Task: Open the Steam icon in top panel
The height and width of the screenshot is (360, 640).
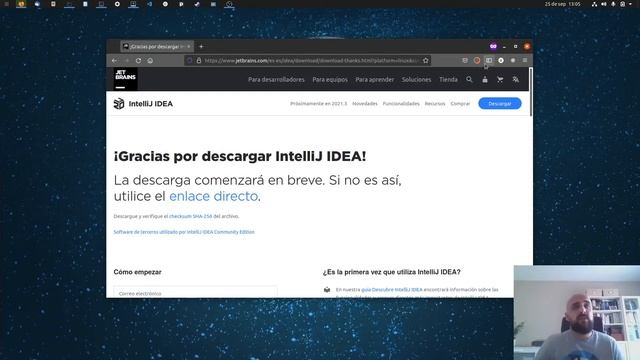Action: pos(197,4)
